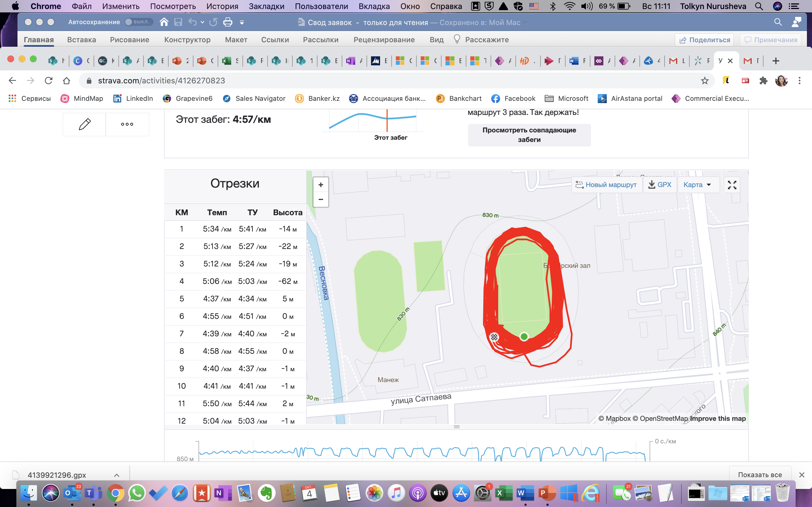Click Показать все downloads button

pos(760,475)
